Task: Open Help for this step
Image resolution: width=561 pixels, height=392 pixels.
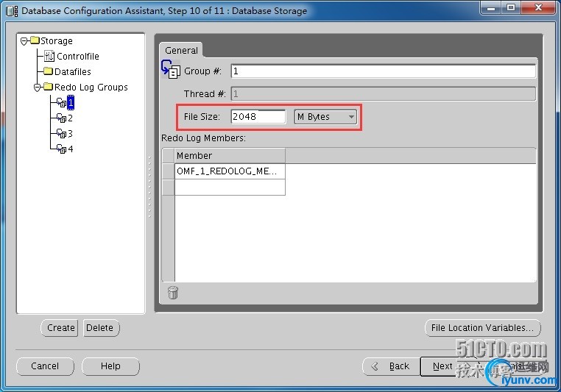Action: coord(110,366)
